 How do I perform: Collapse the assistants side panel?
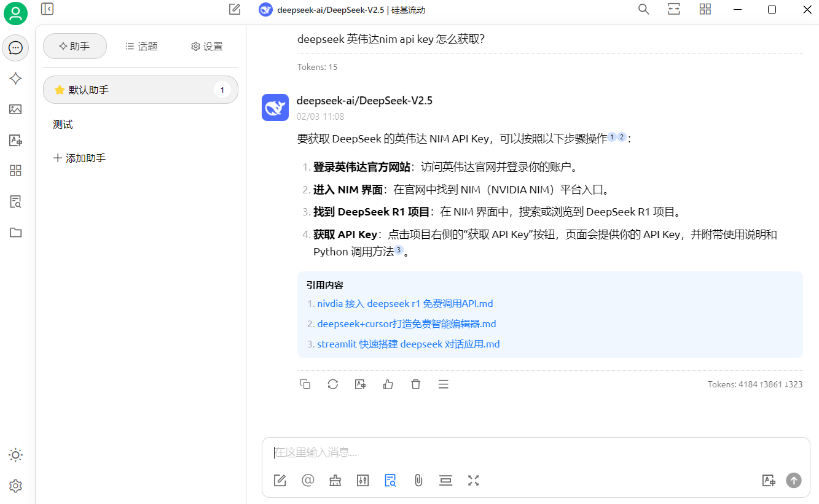(x=47, y=9)
